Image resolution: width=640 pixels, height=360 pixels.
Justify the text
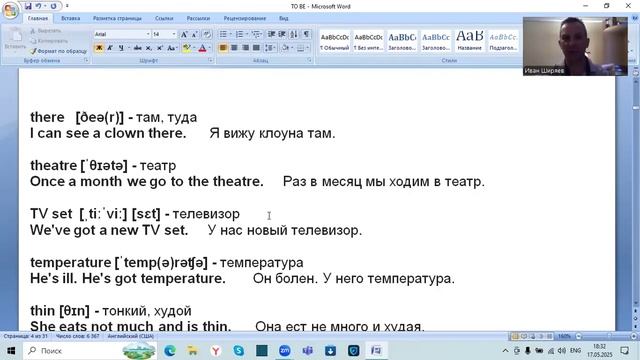point(256,48)
